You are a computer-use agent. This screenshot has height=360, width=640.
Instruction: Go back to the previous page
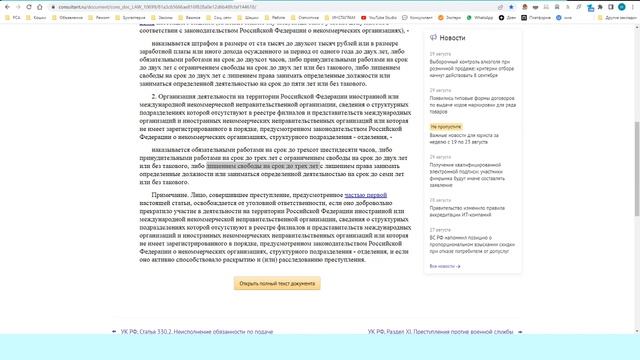click(x=7, y=7)
